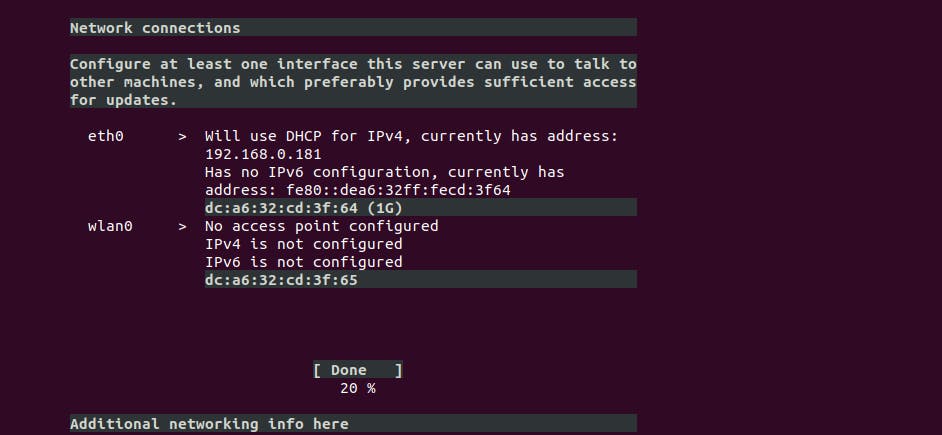This screenshot has width=942, height=435.
Task: Click the 'for updates.' text line
Action: coord(123,100)
